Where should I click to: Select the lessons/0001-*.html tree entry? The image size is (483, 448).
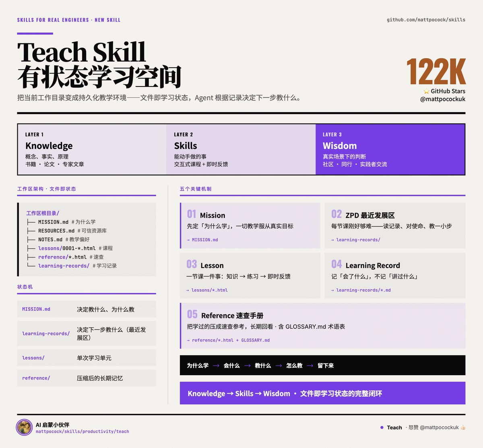[x=67, y=248]
